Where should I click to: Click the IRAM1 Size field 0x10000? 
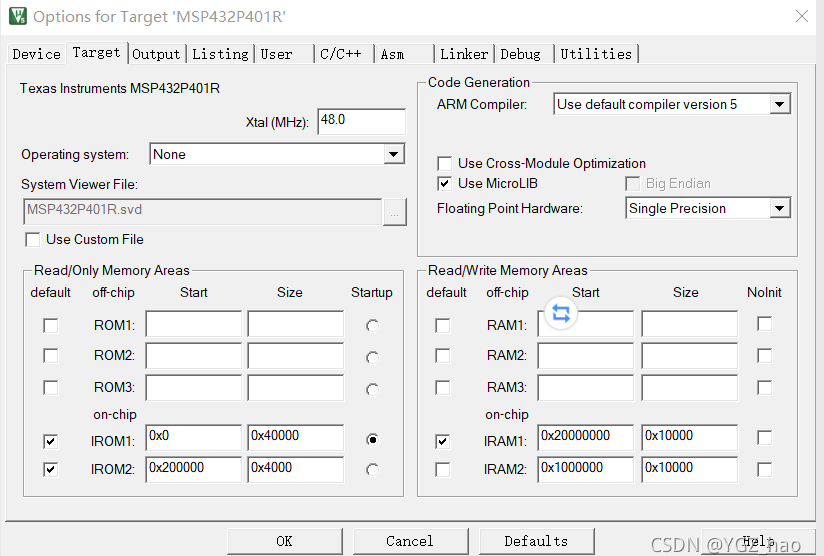point(689,438)
